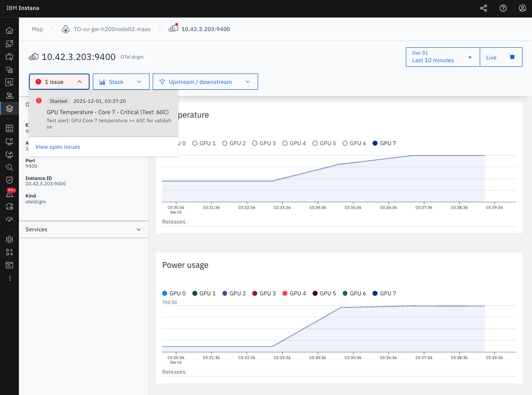
Task: Open the Instana Home dashboard icon
Action: point(9,30)
